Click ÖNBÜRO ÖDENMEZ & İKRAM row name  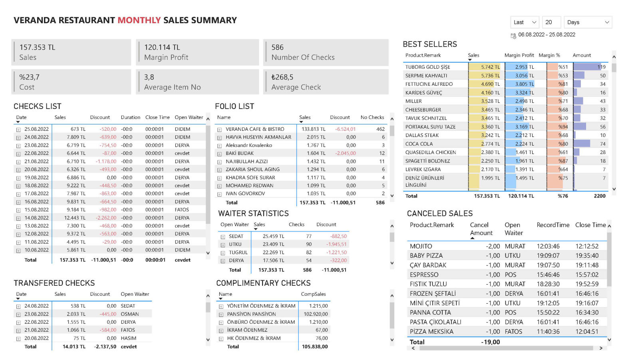(261, 322)
